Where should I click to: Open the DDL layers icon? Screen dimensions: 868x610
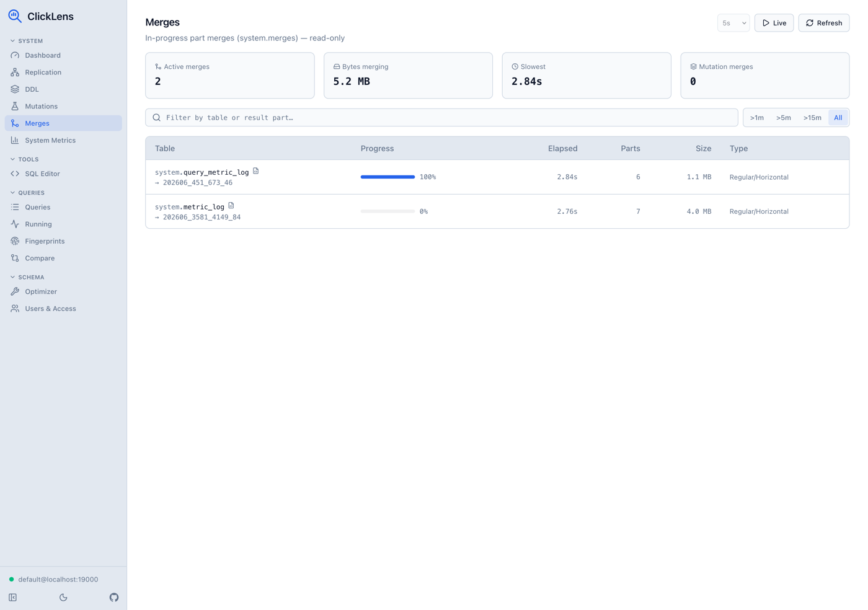pyautogui.click(x=15, y=89)
